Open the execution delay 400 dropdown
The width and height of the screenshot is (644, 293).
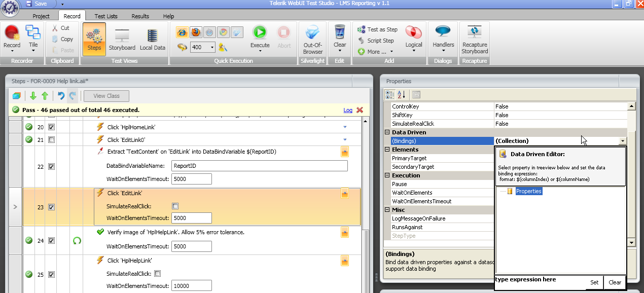coord(211,47)
